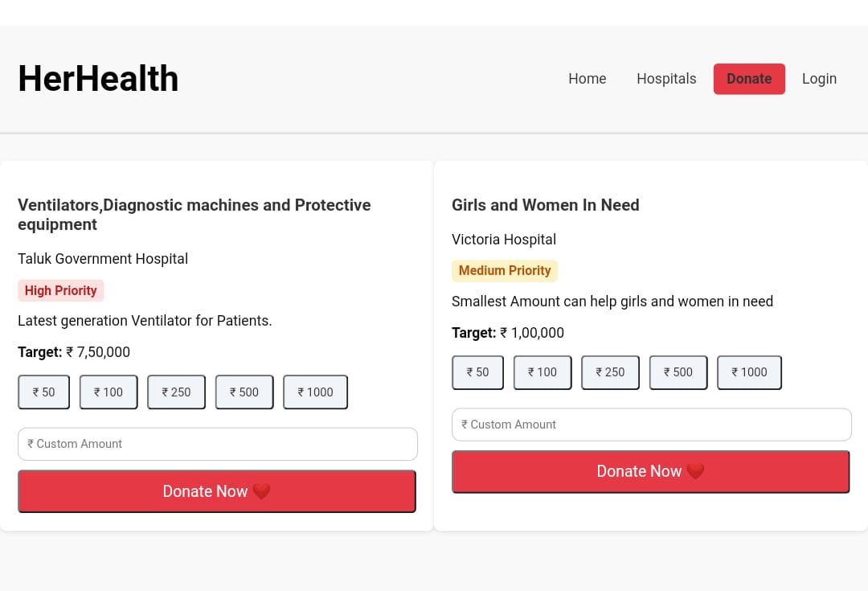
Task: Select ₹ 500 on the right donation card
Action: 678,371
